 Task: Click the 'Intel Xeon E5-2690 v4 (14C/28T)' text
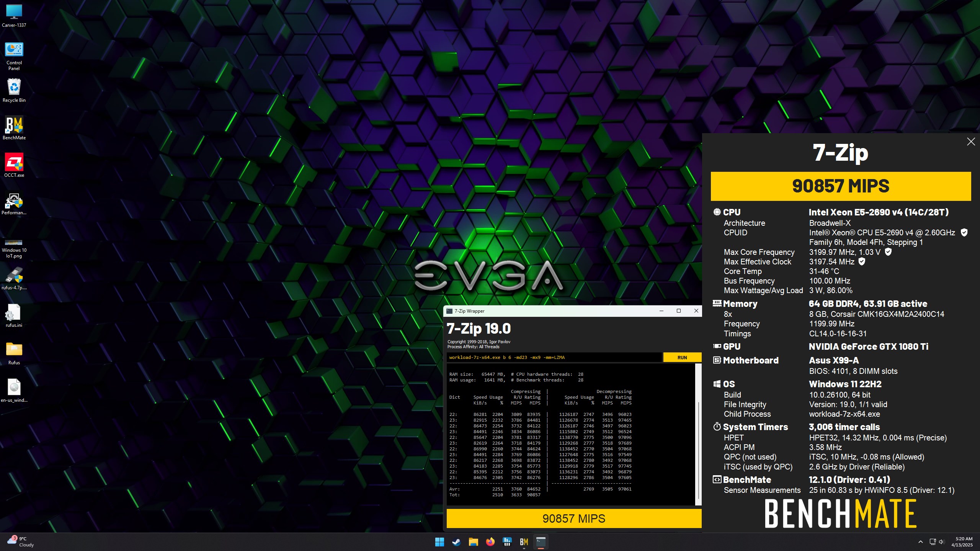pos(879,212)
